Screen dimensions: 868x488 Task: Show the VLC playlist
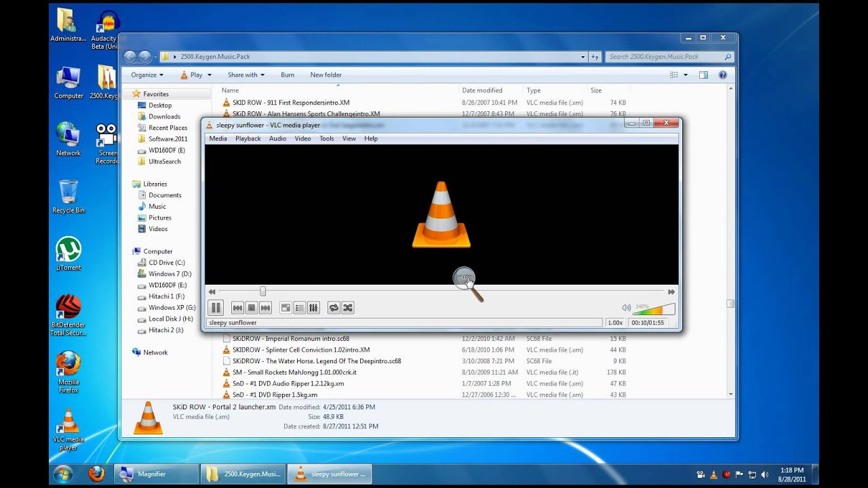(x=300, y=308)
